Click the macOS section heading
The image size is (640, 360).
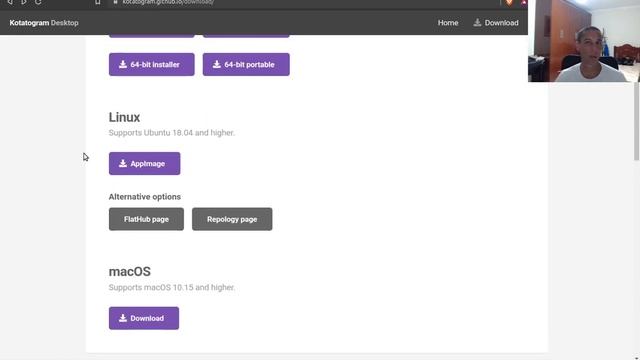pos(129,271)
